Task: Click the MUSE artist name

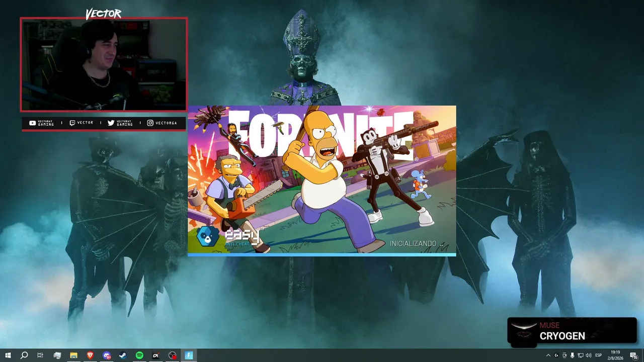Action: click(x=549, y=325)
